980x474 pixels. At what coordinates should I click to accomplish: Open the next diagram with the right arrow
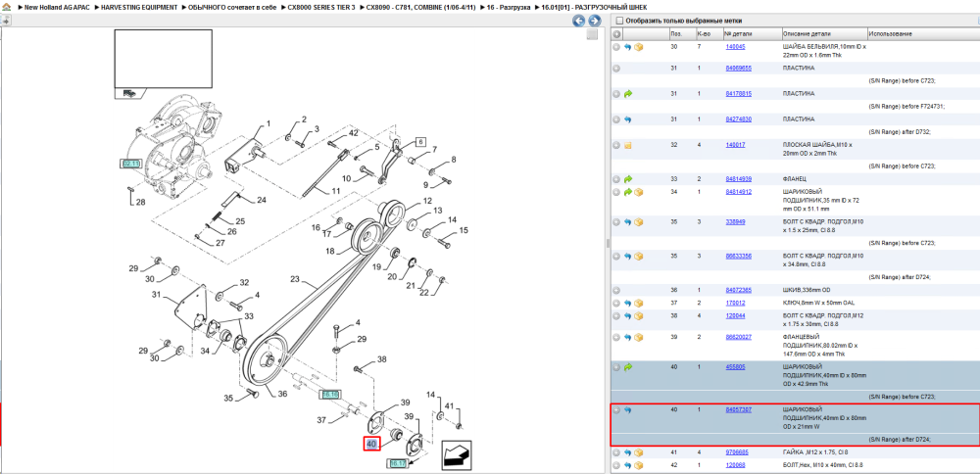[595, 21]
